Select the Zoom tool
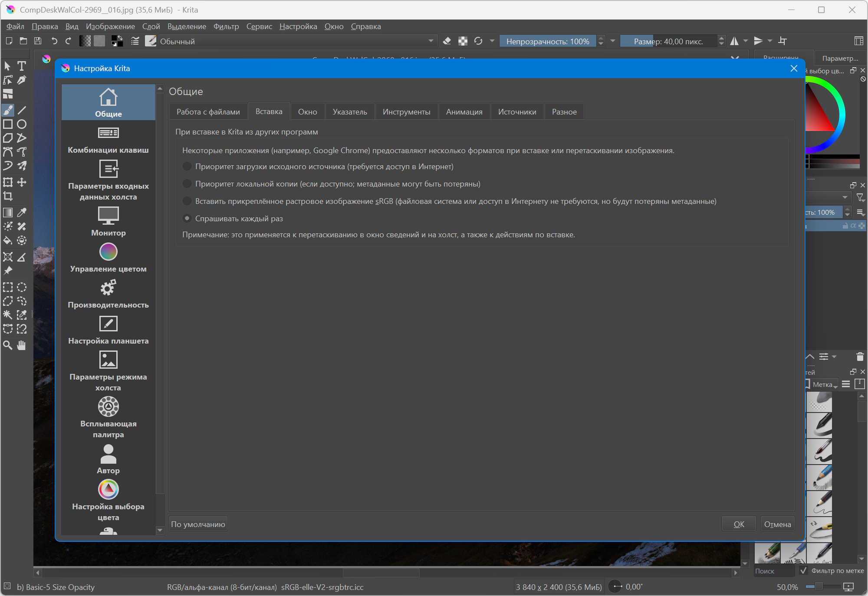The width and height of the screenshot is (868, 596). 8,345
